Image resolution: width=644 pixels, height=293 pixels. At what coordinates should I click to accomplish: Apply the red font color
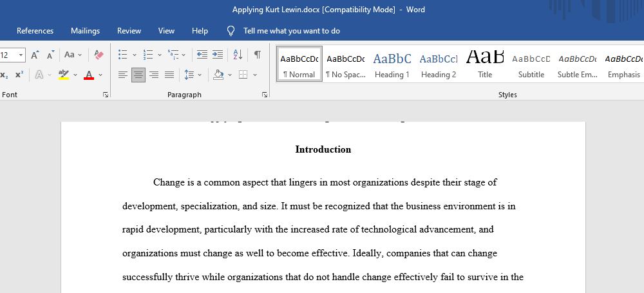(x=89, y=75)
